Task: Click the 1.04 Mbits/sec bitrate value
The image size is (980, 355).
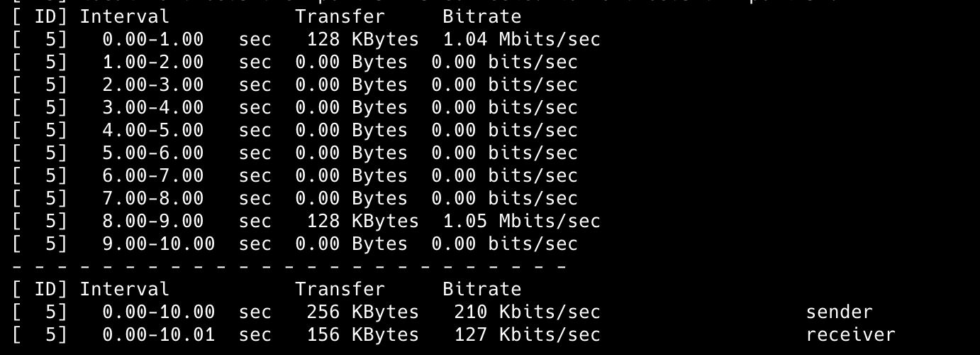Action: click(x=521, y=39)
